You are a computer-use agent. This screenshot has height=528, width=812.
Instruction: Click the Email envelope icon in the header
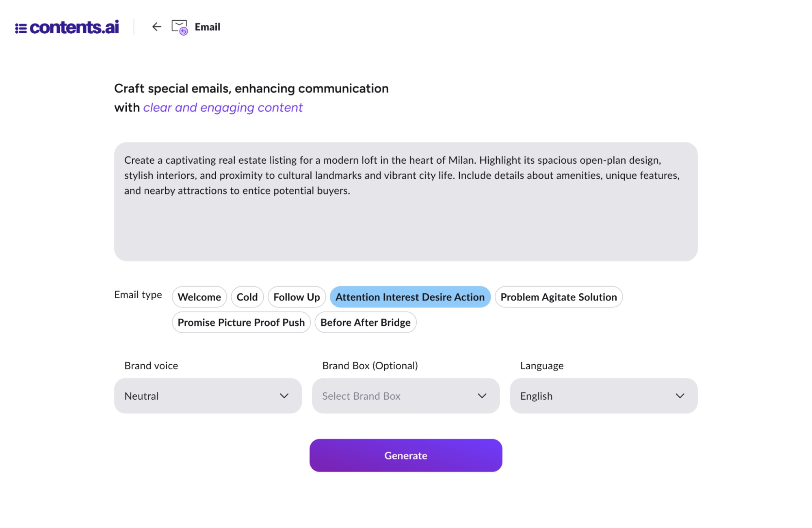pos(179,27)
